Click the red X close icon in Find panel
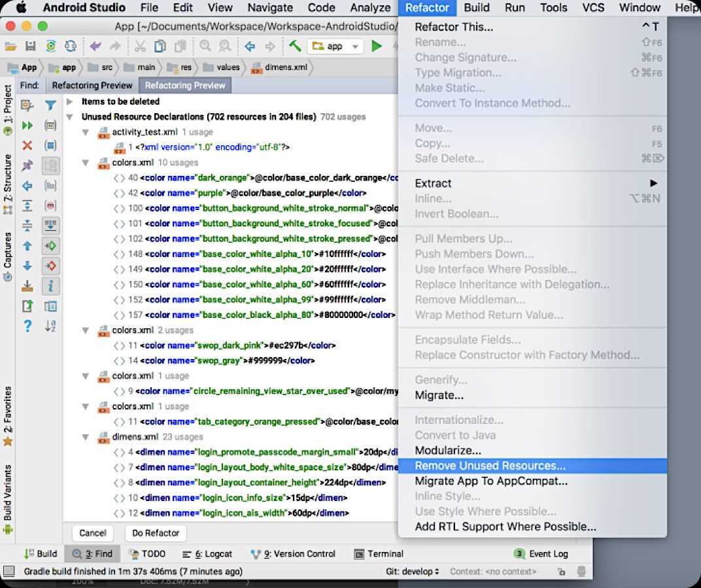 click(x=27, y=145)
